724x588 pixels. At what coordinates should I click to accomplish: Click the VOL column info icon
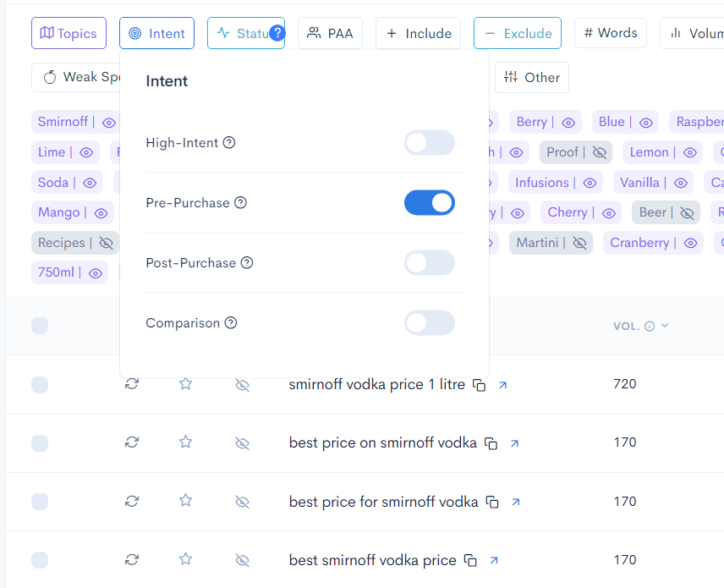(649, 326)
